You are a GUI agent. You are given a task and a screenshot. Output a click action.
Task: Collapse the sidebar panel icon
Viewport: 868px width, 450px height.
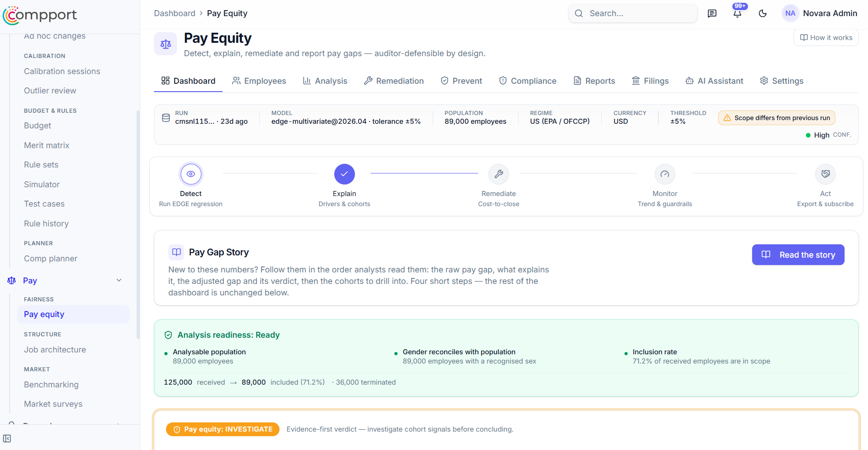7,438
